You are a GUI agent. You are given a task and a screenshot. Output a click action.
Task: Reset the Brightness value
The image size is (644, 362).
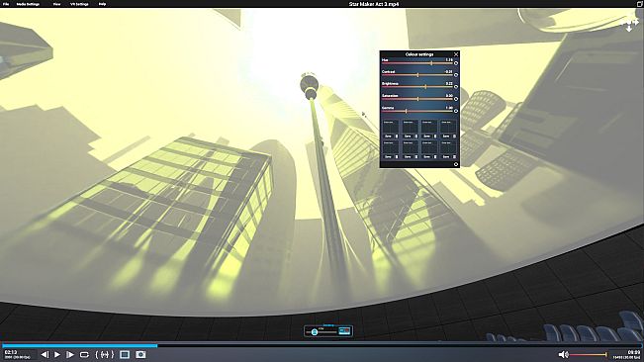tap(456, 87)
